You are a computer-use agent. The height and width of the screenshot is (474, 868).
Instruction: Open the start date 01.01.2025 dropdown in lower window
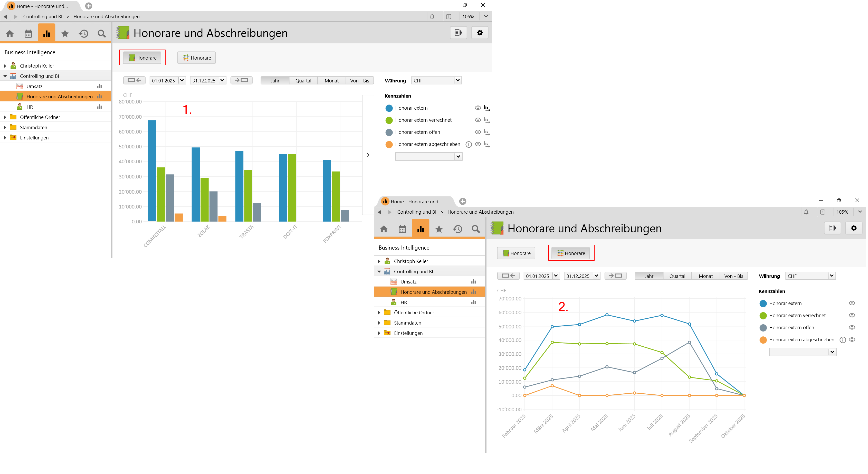tap(556, 276)
